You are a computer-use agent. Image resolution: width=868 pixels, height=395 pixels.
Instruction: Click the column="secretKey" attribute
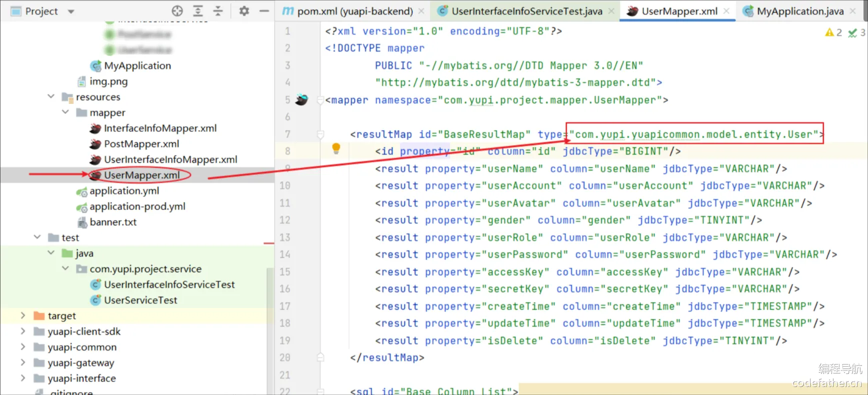(x=612, y=289)
